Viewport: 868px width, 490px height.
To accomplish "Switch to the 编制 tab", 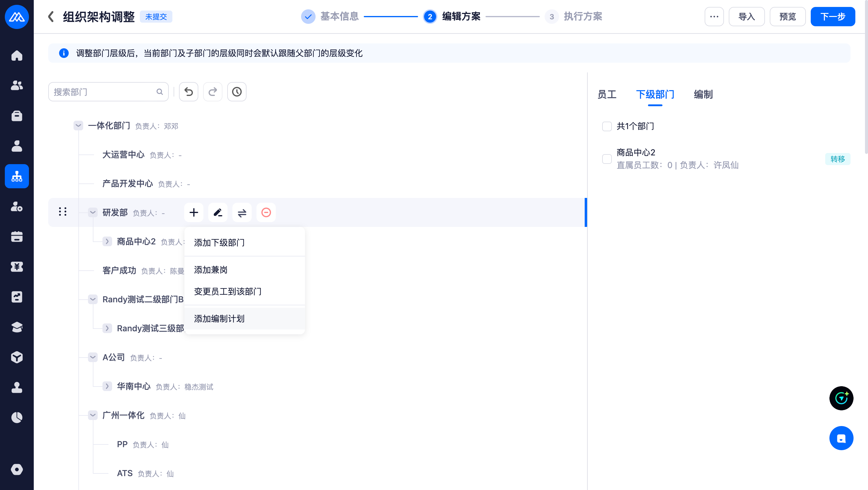I will tap(703, 94).
